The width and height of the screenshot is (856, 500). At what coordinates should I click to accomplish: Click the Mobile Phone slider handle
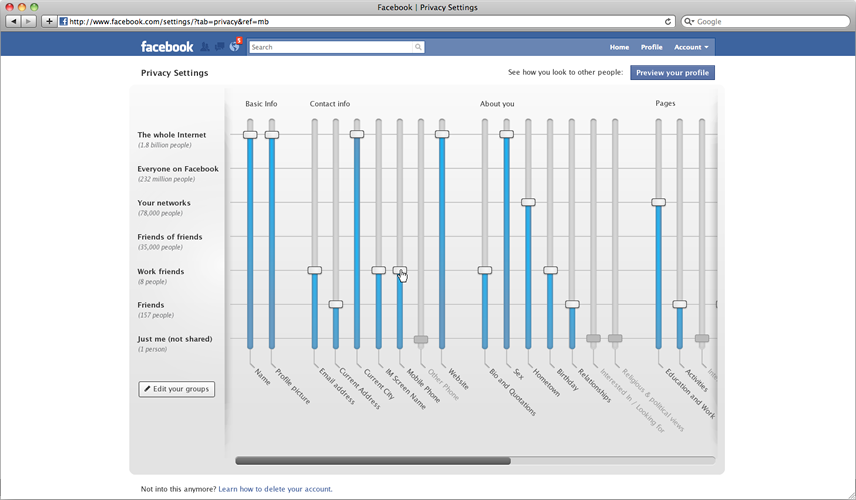point(400,270)
